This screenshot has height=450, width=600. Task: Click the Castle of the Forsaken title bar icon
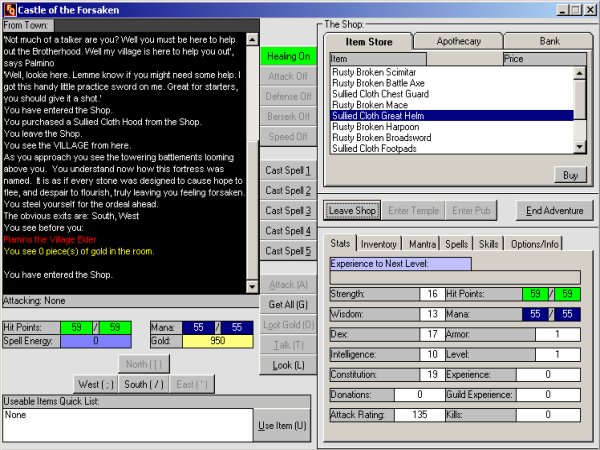pyautogui.click(x=10, y=9)
